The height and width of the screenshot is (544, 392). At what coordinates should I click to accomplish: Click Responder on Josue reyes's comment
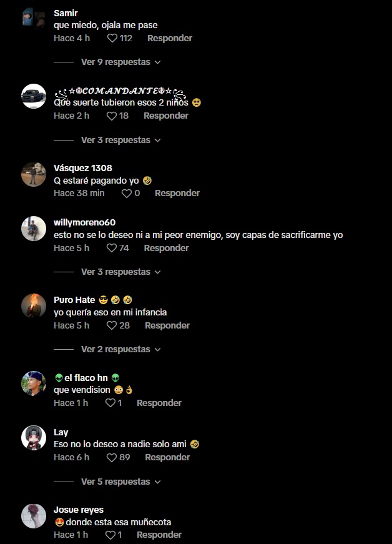159,535
